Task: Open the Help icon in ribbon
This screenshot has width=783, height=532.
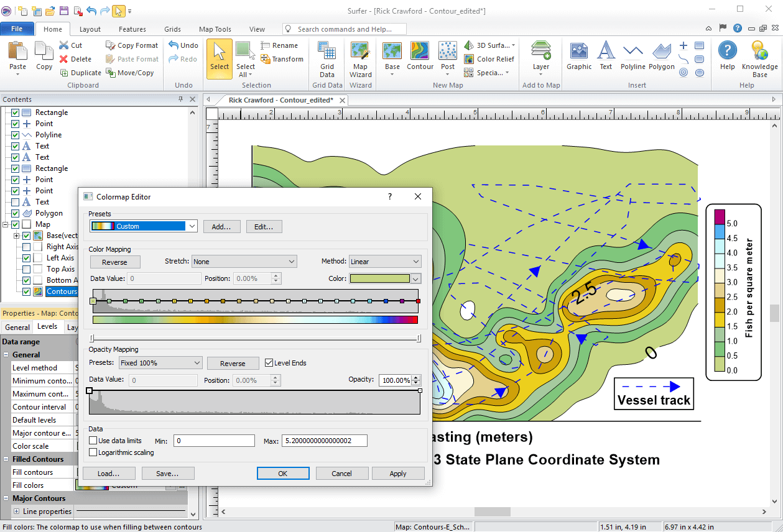Action: tap(727, 51)
